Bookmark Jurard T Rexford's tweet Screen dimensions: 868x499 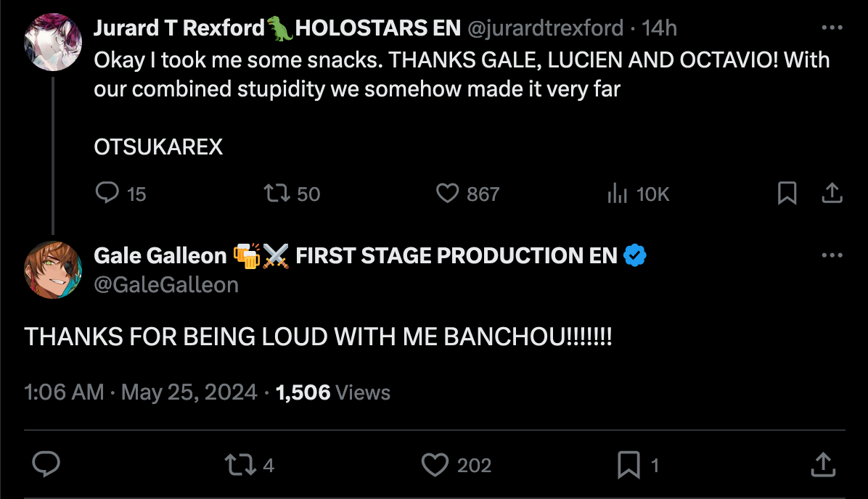click(x=787, y=193)
